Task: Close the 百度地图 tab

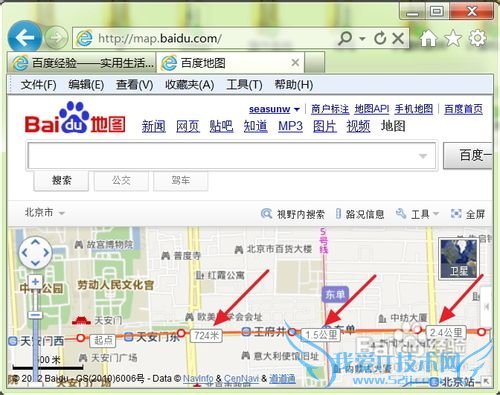Action: [x=295, y=62]
